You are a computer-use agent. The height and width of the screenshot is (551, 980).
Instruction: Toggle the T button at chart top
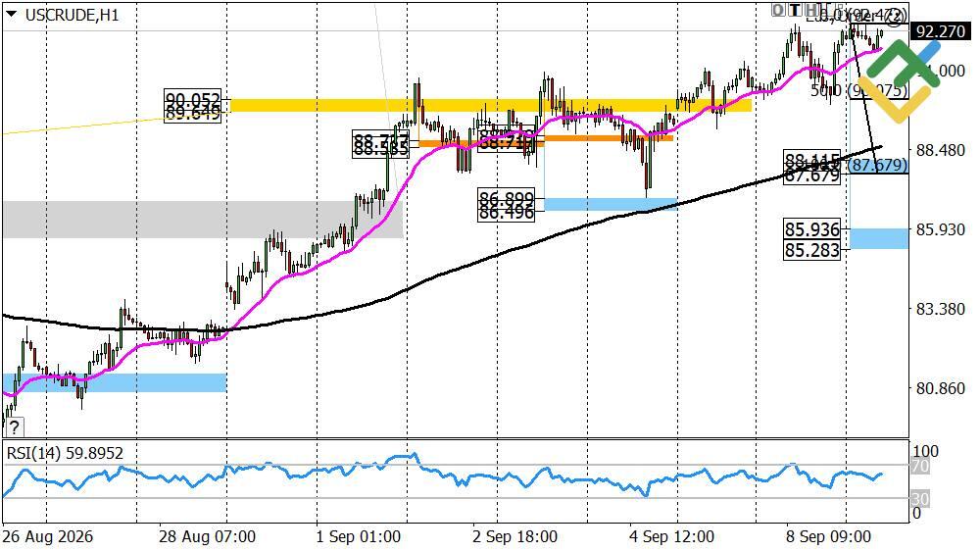(795, 10)
